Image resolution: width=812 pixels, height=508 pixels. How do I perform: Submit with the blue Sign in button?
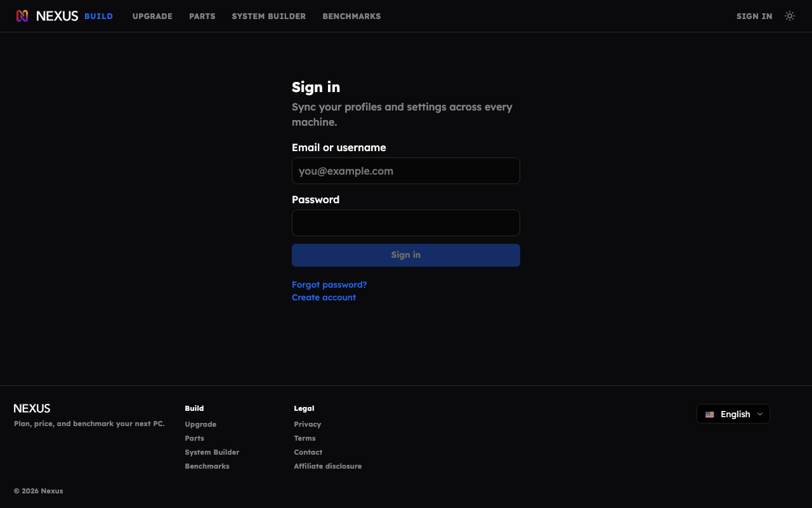(406, 255)
